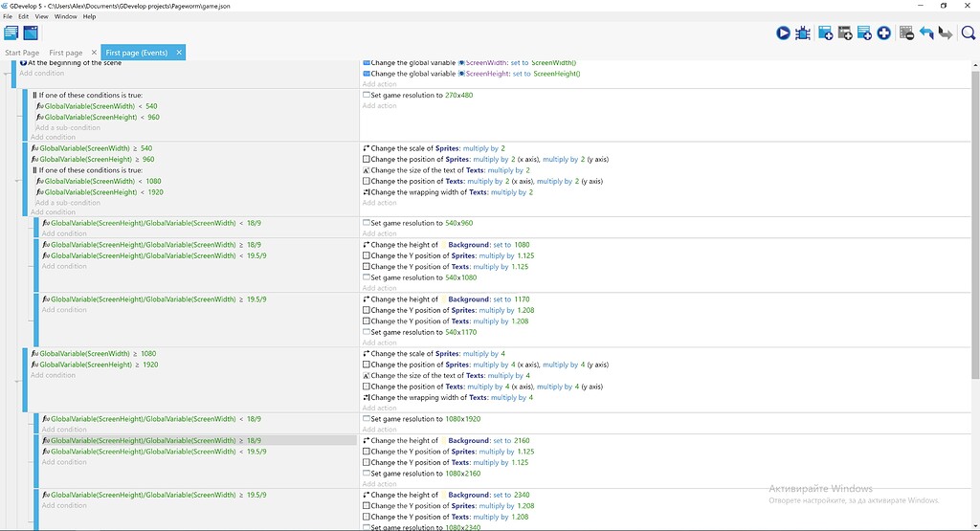
Task: Click 'Add a sub-condition' under ScreenHeight < 960
Action: pyautogui.click(x=68, y=127)
